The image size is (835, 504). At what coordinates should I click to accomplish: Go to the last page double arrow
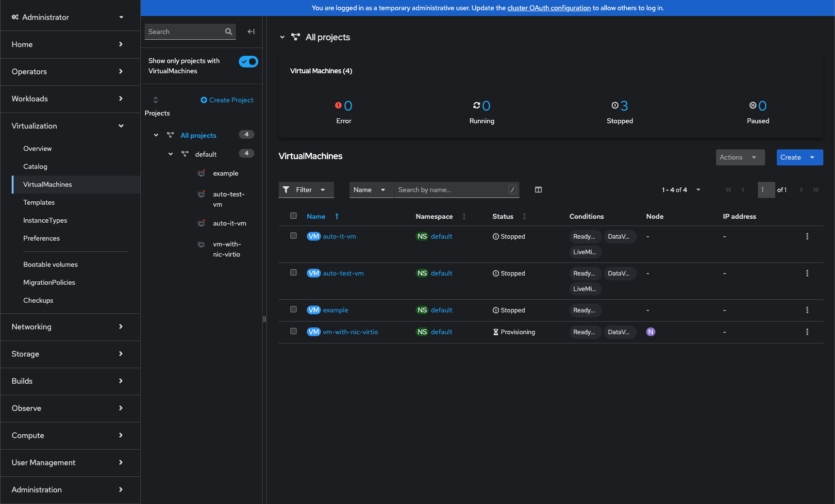816,190
